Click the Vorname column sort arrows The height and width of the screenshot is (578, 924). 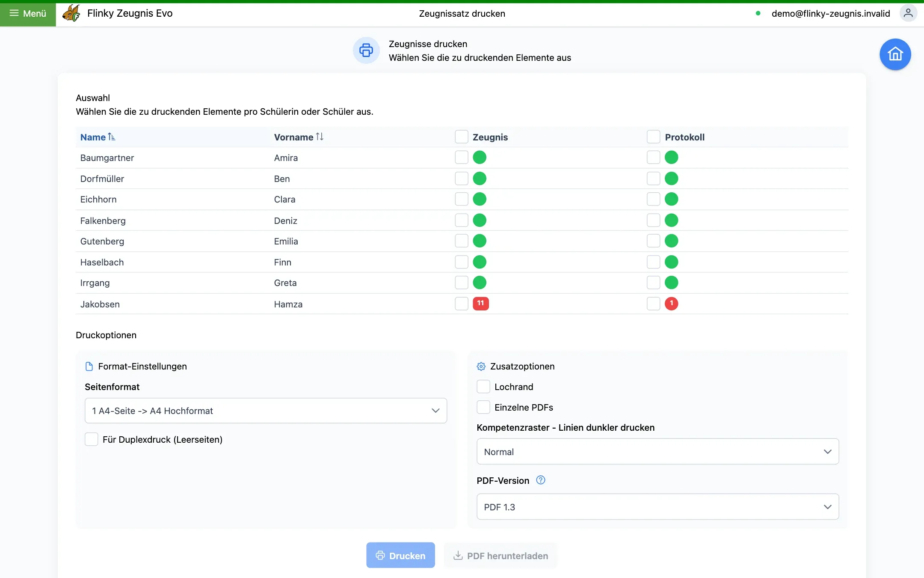[320, 137]
